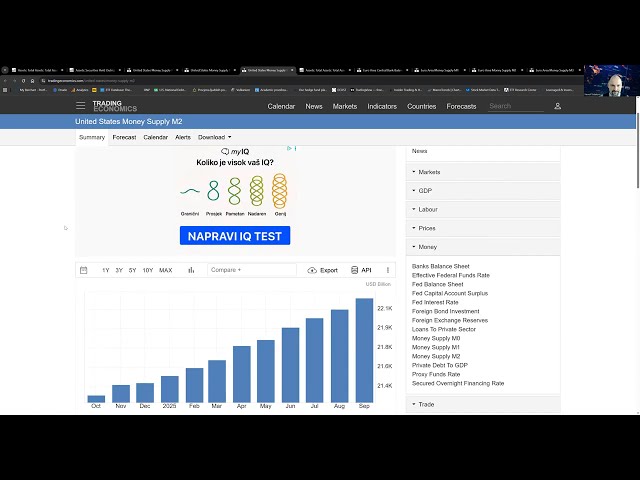Open the Compare dropdown field
The width and height of the screenshot is (640, 480).
point(251,270)
